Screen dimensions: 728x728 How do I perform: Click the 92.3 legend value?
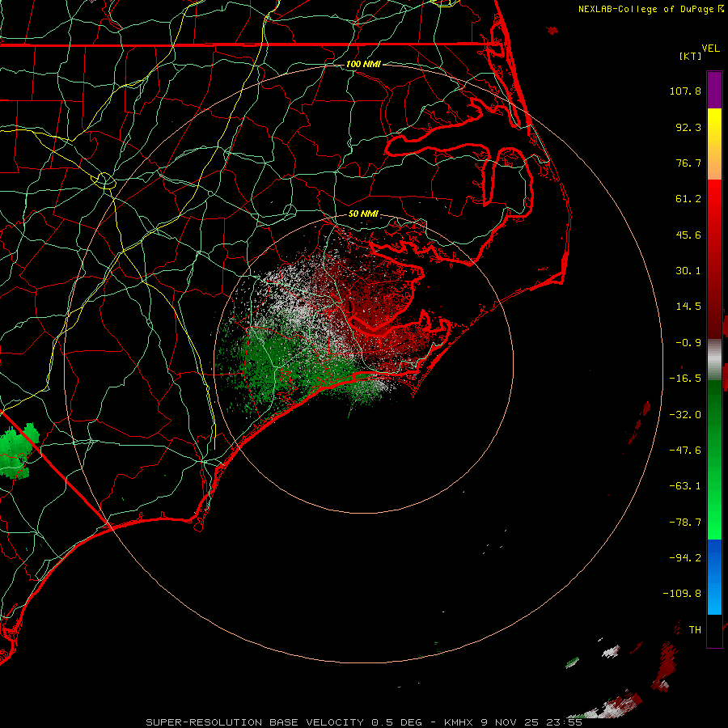688,127
